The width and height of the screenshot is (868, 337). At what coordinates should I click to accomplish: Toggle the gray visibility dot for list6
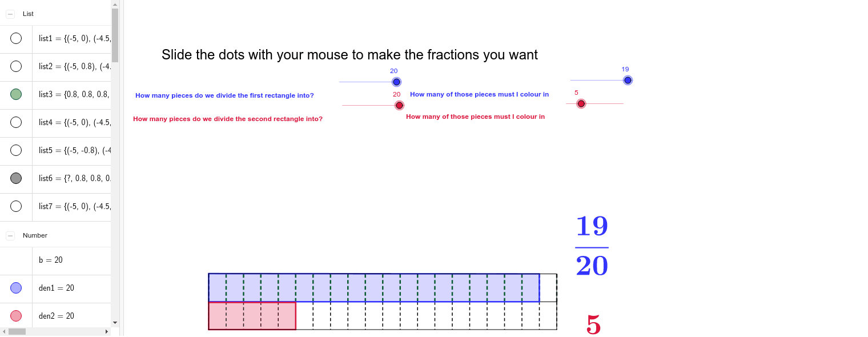pyautogui.click(x=16, y=178)
